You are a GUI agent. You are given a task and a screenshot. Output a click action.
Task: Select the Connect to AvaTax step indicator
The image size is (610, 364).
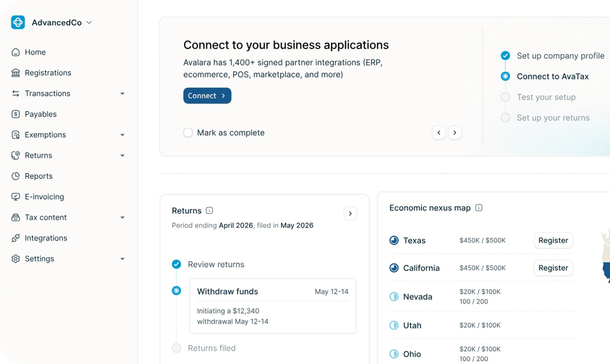pyautogui.click(x=505, y=76)
